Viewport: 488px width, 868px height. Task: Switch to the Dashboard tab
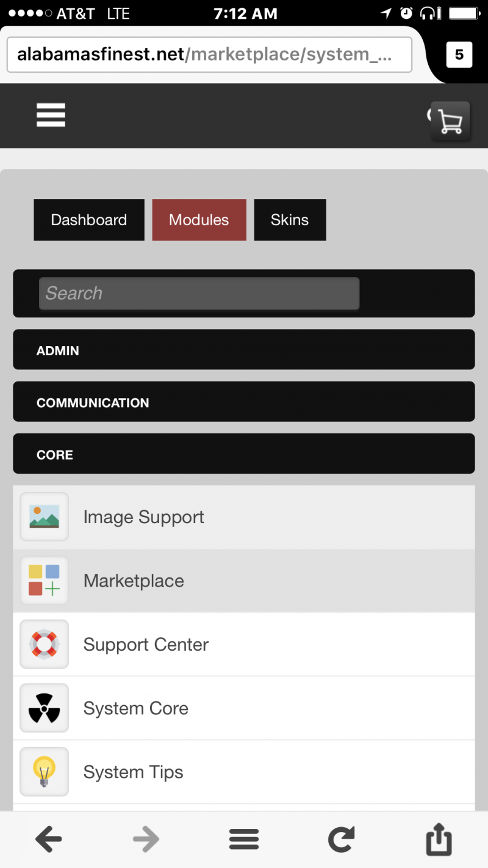coord(89,220)
